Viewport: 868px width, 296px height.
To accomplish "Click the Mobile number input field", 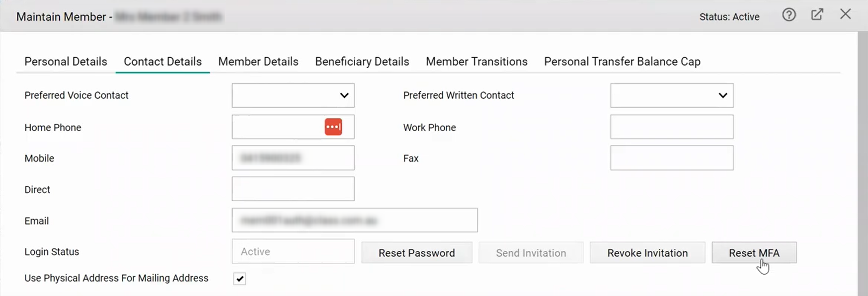I will click(293, 158).
